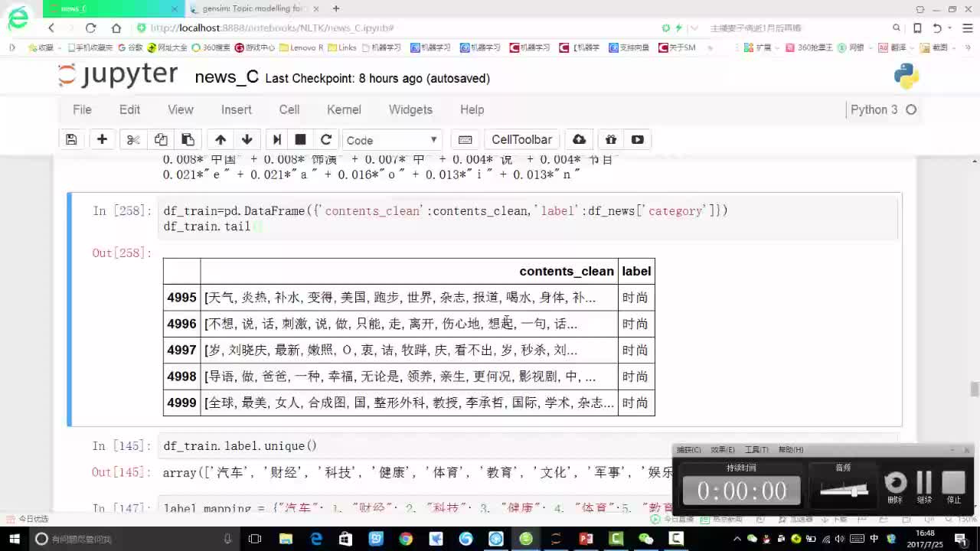The width and height of the screenshot is (980, 551).
Task: Save notebook with the floppy disk icon
Action: [71, 139]
